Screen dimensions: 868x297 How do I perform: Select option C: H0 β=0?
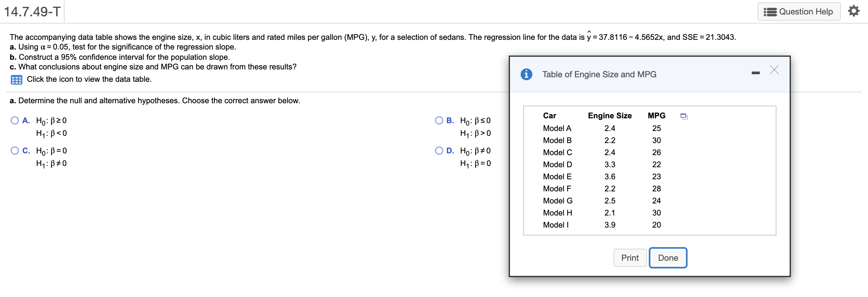(14, 151)
